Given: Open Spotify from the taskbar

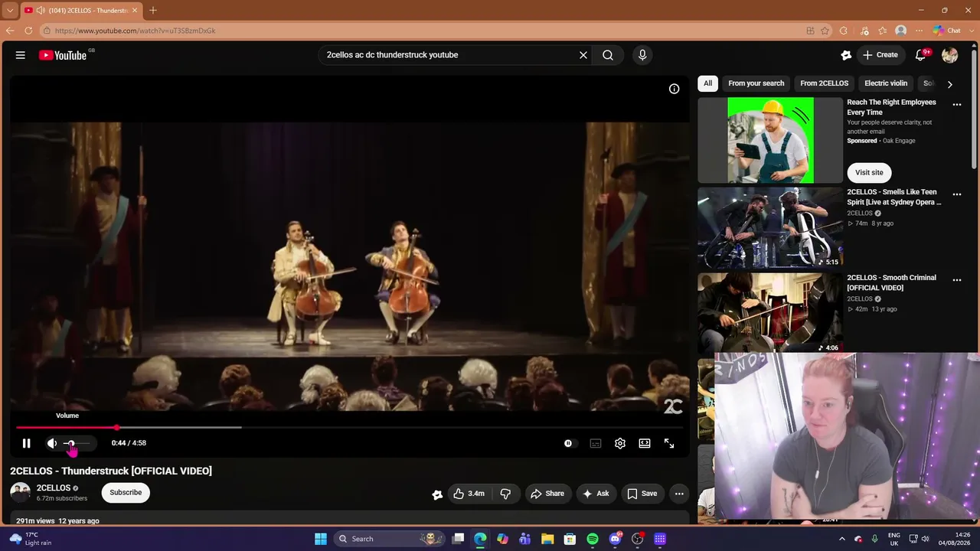Looking at the screenshot, I should 593,539.
